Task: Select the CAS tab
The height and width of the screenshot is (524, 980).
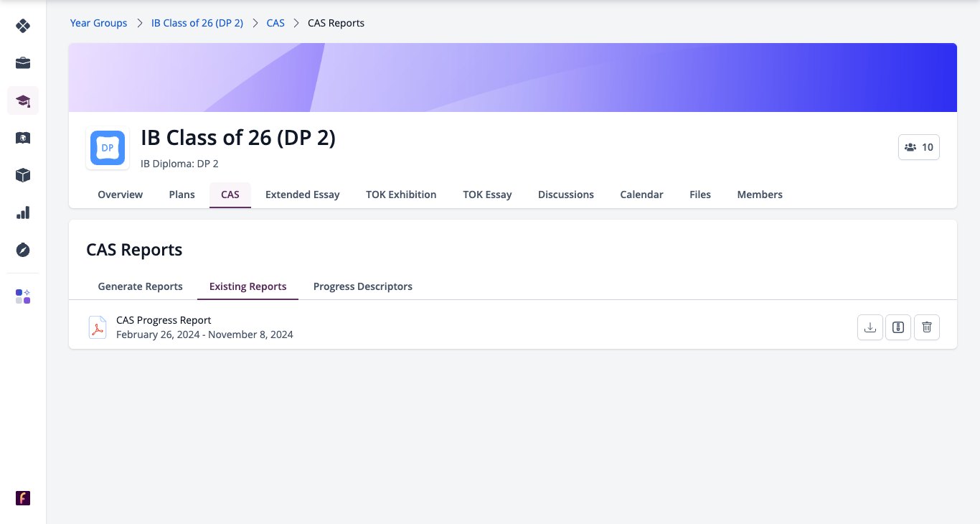Action: (x=230, y=195)
